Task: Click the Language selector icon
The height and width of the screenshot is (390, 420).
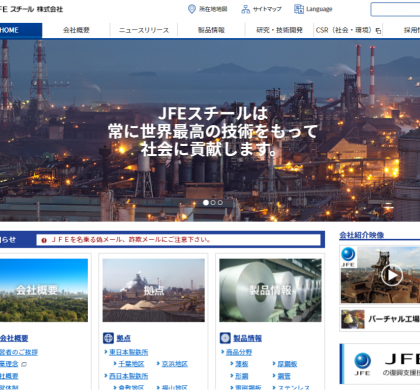Action: 299,9
